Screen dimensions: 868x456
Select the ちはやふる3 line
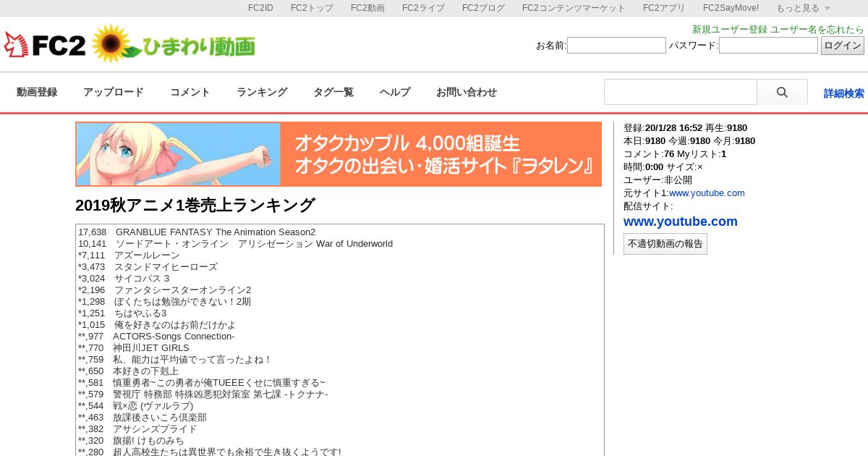[x=122, y=313]
